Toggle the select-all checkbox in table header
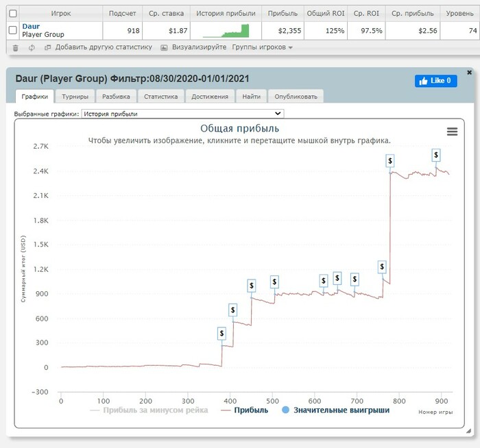The height and width of the screenshot is (448, 480). 13,14
